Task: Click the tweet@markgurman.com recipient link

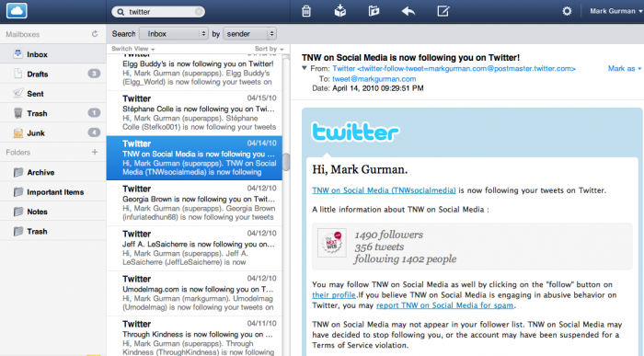Action: click(374, 78)
